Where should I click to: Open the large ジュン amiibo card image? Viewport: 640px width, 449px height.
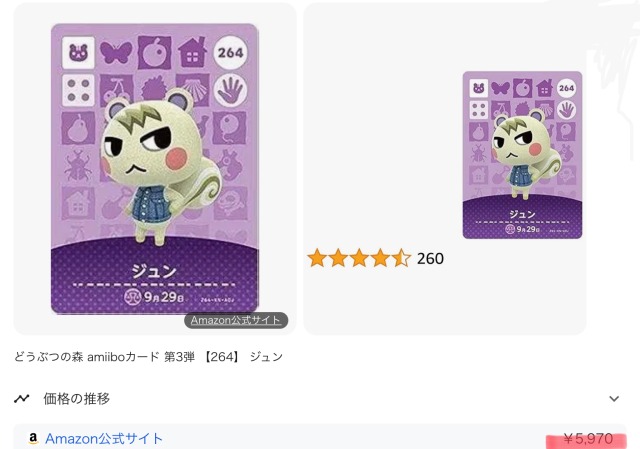tap(155, 169)
